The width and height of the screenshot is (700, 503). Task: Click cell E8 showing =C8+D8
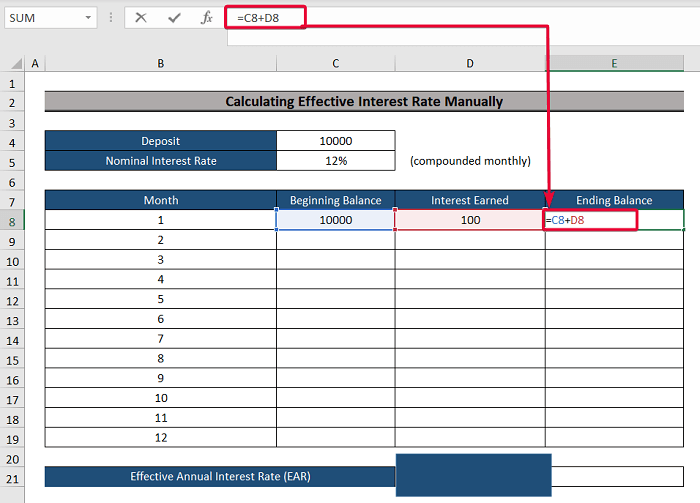coord(614,220)
